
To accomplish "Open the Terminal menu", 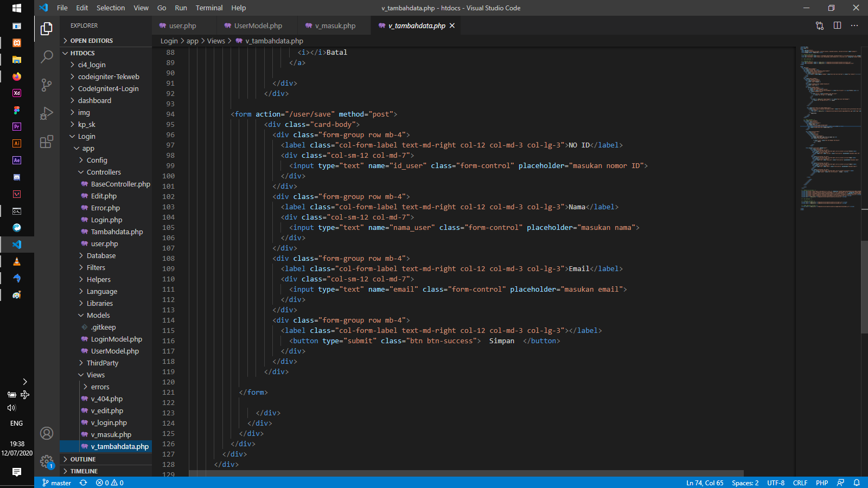I will click(x=209, y=8).
